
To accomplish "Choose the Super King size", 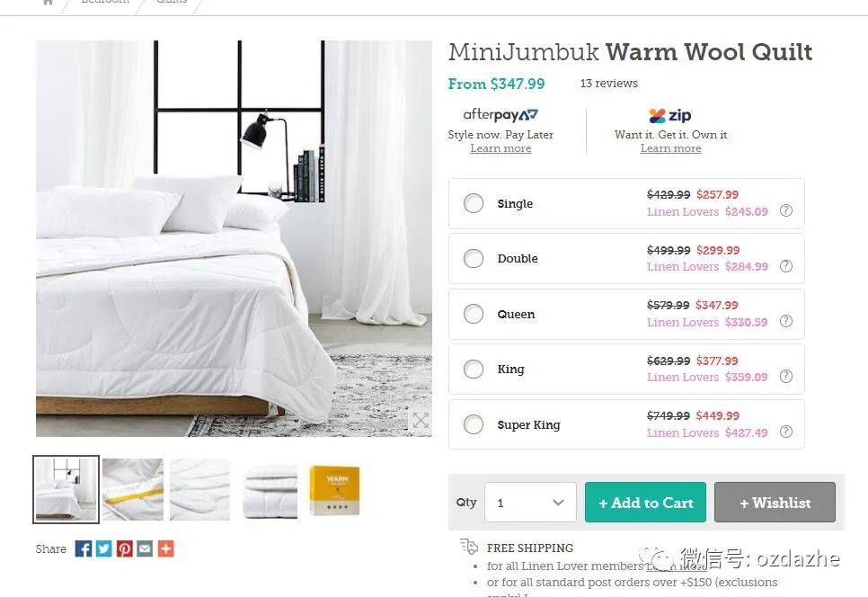I will (x=474, y=424).
